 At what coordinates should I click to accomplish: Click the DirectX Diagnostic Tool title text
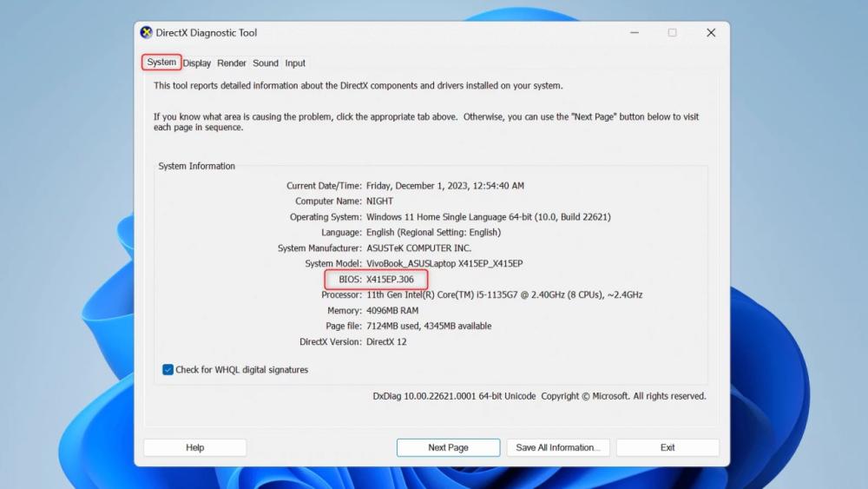pos(206,33)
